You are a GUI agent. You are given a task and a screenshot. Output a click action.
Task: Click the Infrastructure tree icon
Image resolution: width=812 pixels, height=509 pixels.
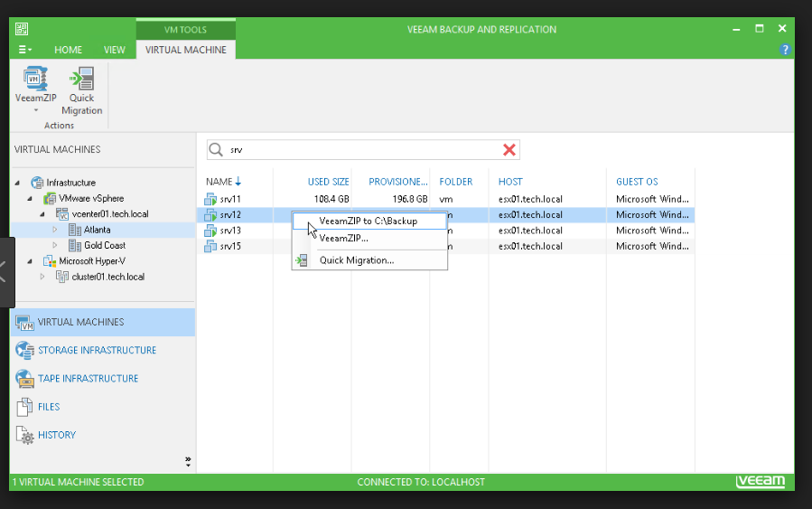[x=37, y=183]
